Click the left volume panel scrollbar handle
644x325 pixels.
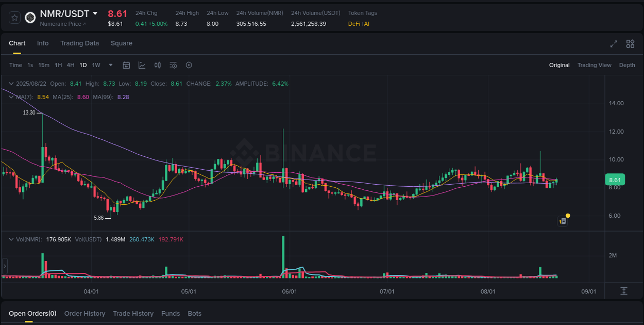4,266
